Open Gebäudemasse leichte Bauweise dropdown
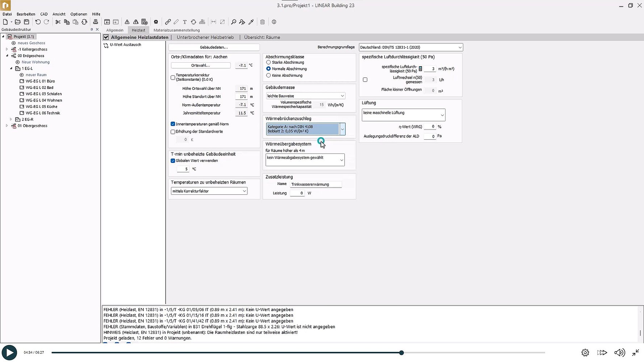This screenshot has width=644, height=362. (305, 96)
